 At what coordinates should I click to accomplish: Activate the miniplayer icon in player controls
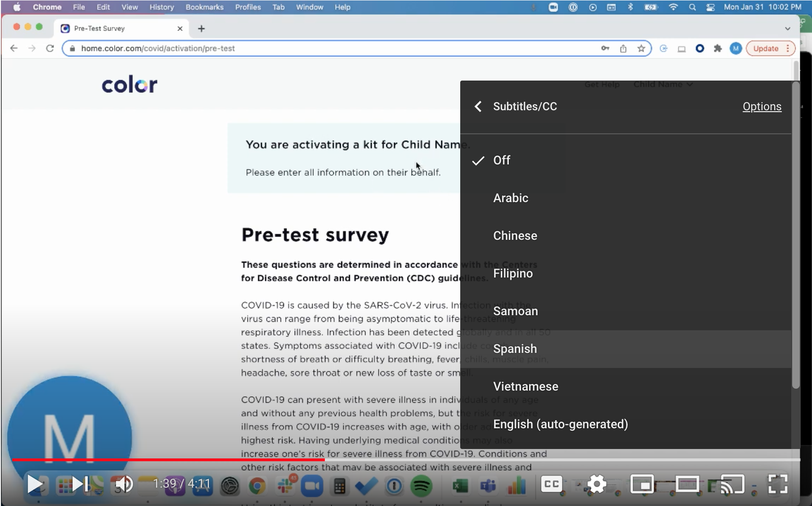(643, 484)
